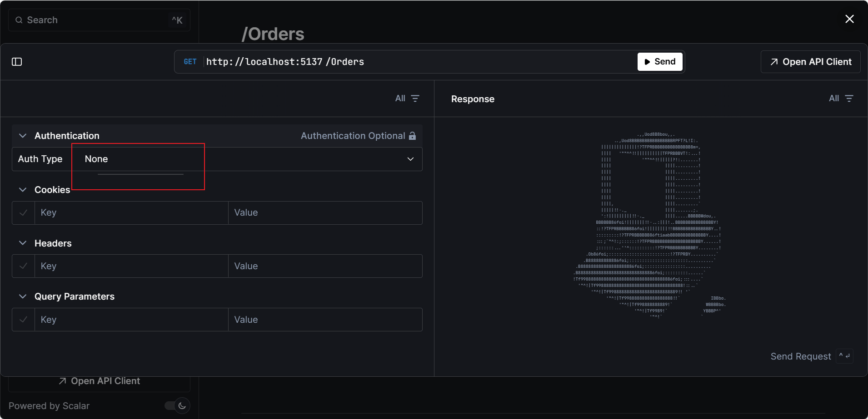Screen dimensions: 868x419
Task: Click Open API Client button at top right
Action: tap(810, 62)
